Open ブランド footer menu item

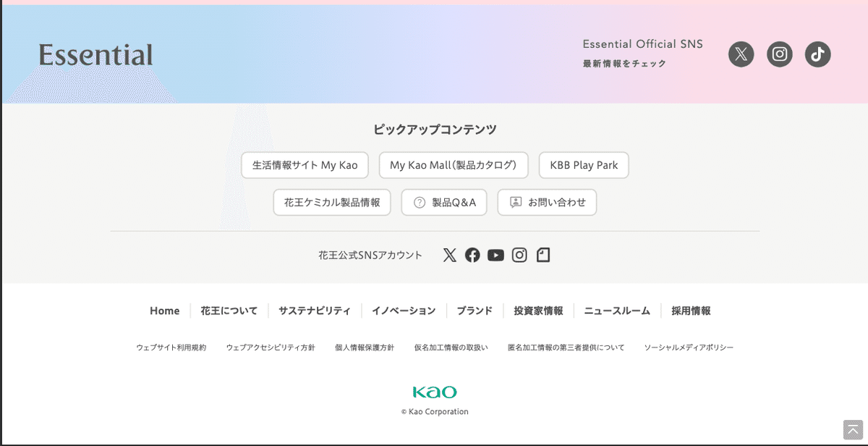(x=475, y=311)
